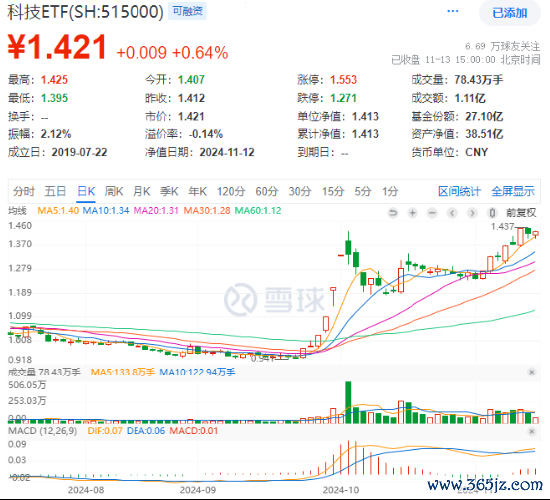The height and width of the screenshot is (500, 550).
Task: Click the 跌停 value 1.271
Action: 343,98
